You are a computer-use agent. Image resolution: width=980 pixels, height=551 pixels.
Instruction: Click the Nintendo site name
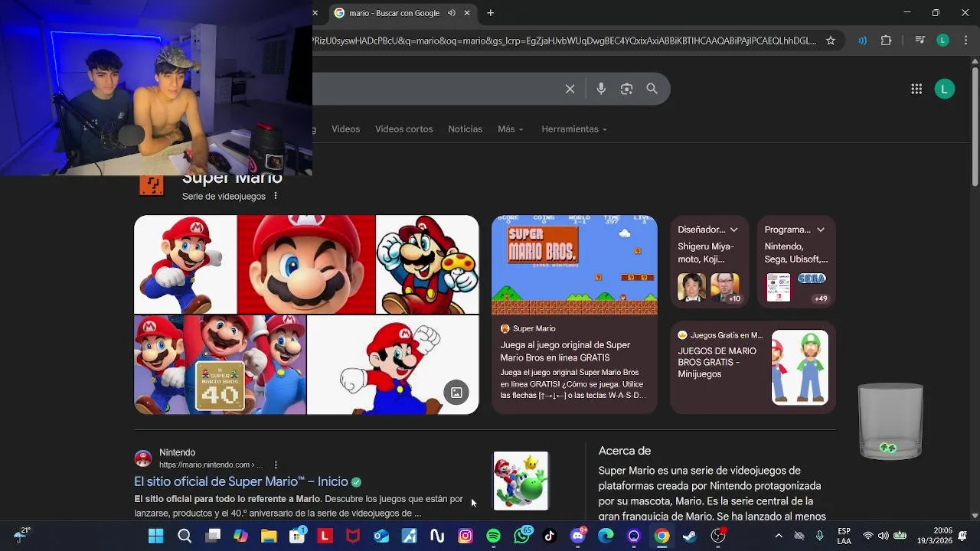coord(177,452)
